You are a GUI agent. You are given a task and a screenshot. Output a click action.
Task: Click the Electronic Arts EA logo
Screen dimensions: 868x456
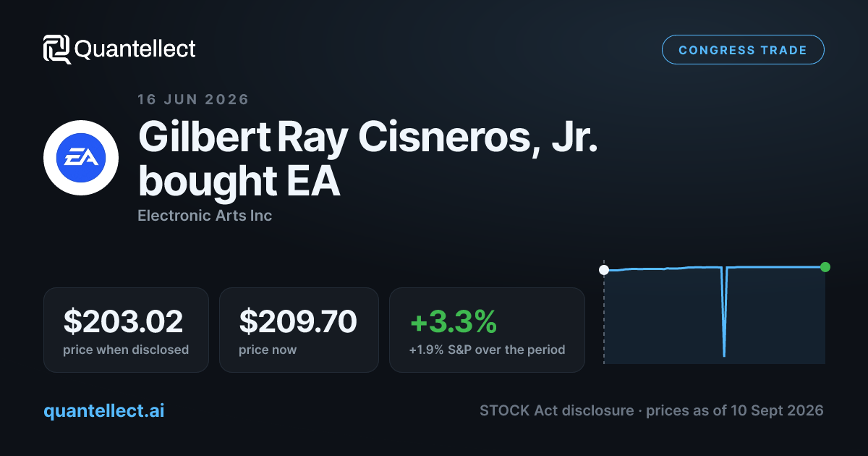[81, 158]
